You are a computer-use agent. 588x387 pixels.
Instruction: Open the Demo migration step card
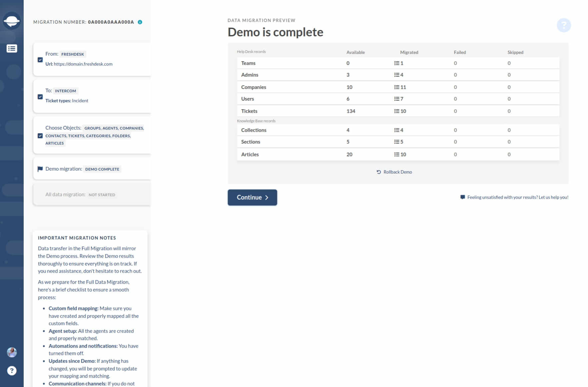tap(92, 169)
